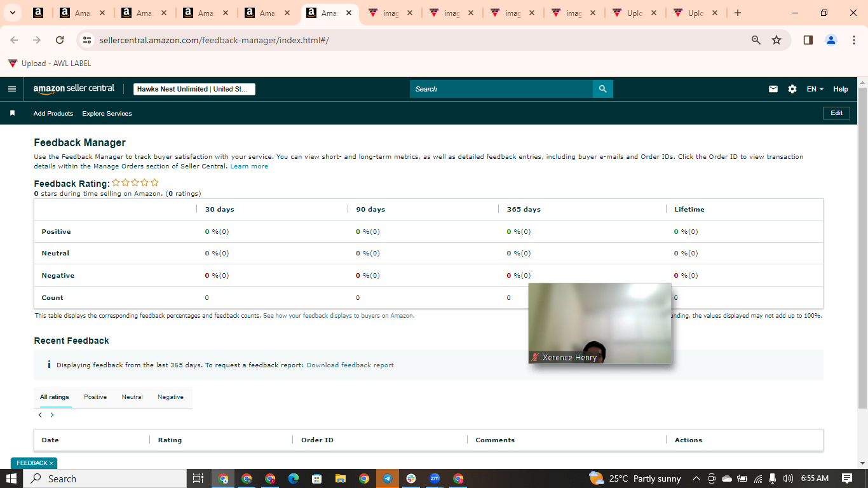Click the Download feedback report link
The height and width of the screenshot is (488, 868).
pyautogui.click(x=350, y=365)
